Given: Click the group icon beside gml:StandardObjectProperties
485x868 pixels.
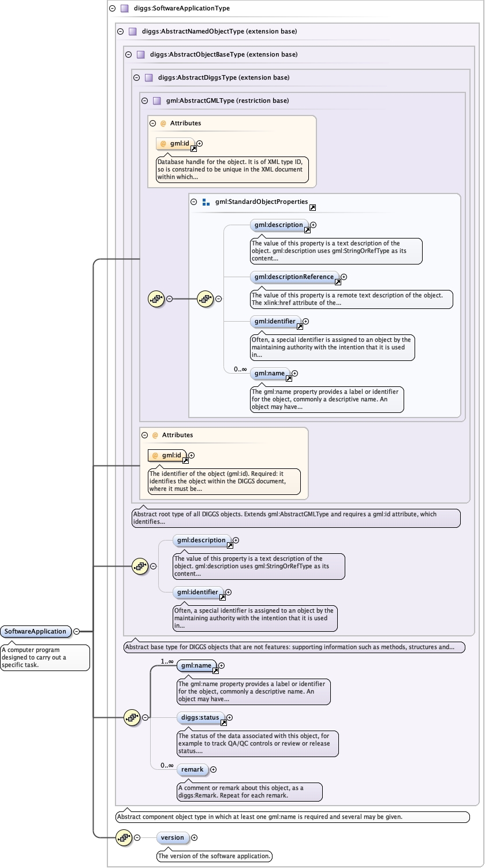Looking at the screenshot, I should (x=206, y=202).
